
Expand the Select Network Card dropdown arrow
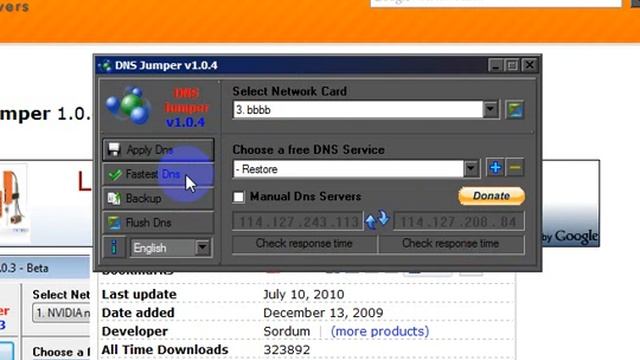point(491,110)
